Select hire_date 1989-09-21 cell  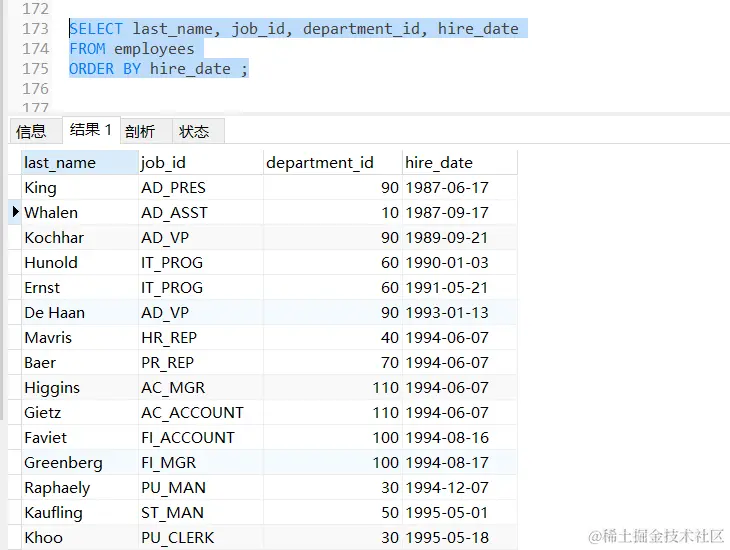460,238
